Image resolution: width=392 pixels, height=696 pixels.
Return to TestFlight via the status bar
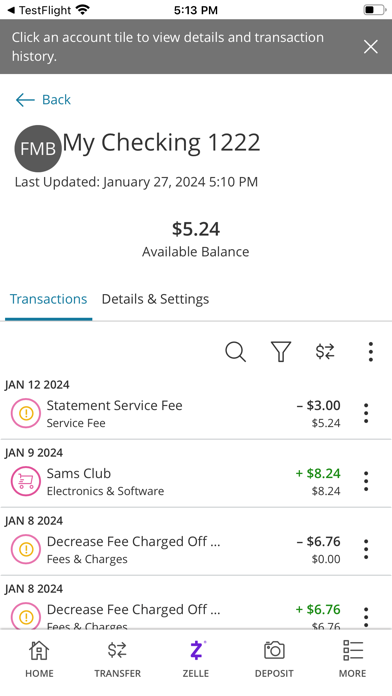coord(39,10)
